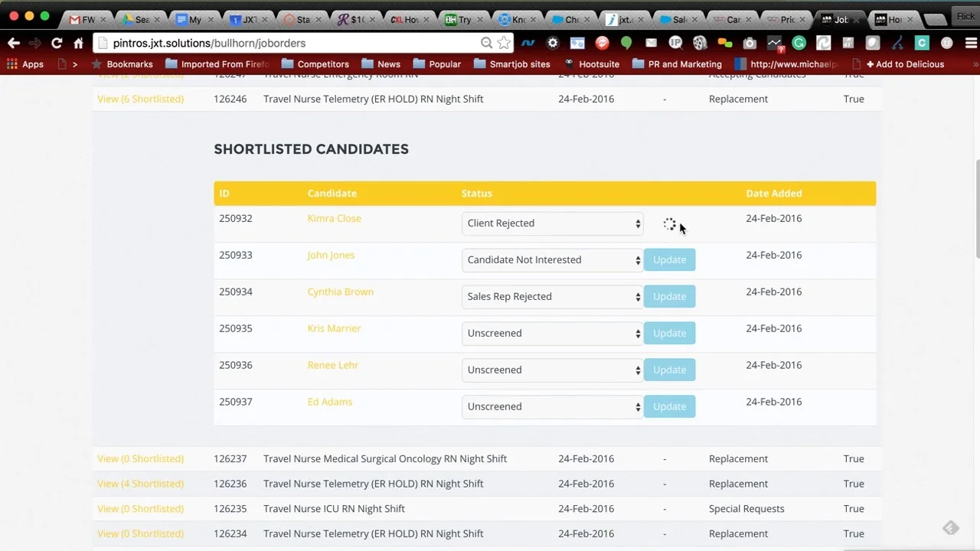980x551 pixels.
Task: Click Update for Kris Marrier
Action: pyautogui.click(x=669, y=334)
